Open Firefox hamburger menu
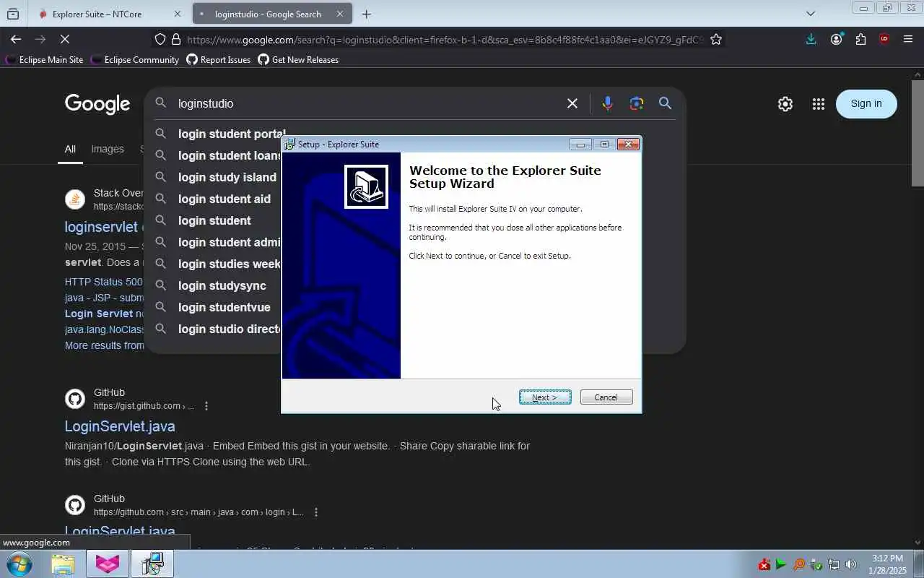 pyautogui.click(x=908, y=40)
